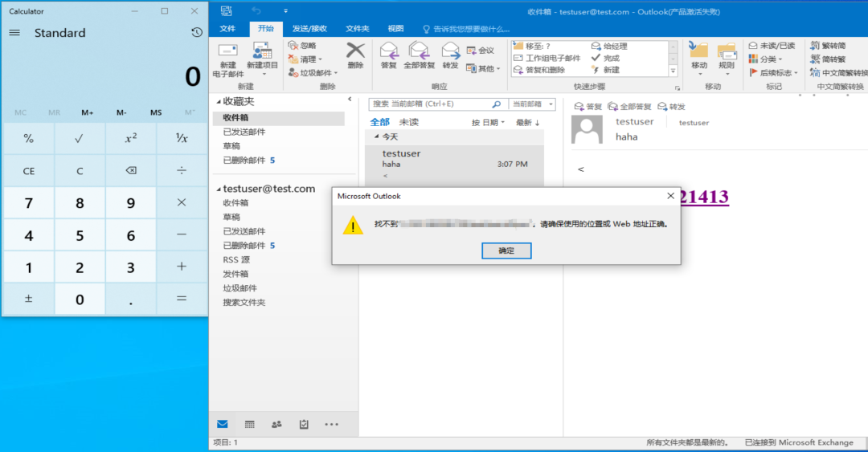
Task: Open the 视图 ribbon tab
Action: tap(395, 29)
